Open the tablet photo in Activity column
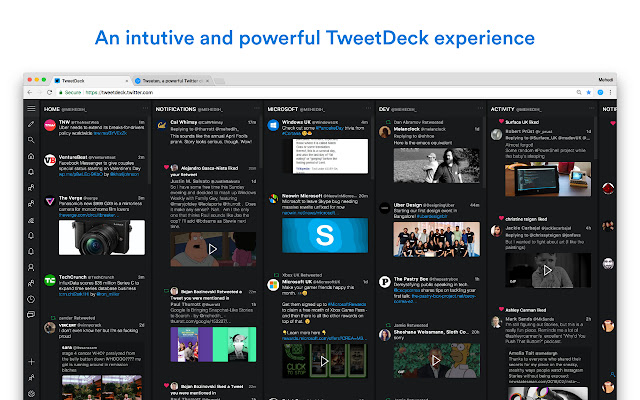This screenshot has width=640, height=400. (x=548, y=179)
